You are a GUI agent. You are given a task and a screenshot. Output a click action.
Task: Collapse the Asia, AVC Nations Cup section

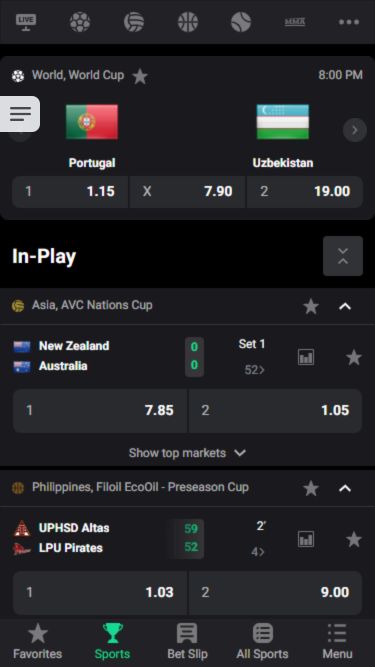pyautogui.click(x=345, y=306)
